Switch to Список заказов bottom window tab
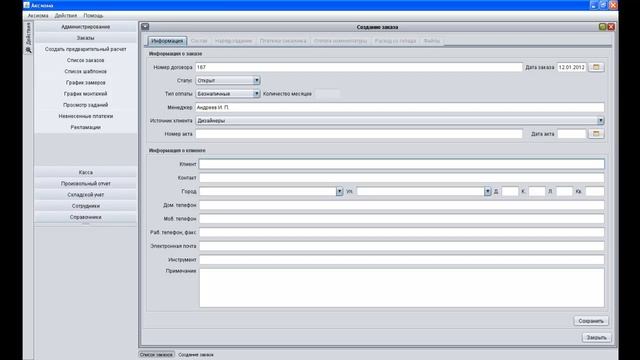The image size is (640, 360). pos(156,355)
